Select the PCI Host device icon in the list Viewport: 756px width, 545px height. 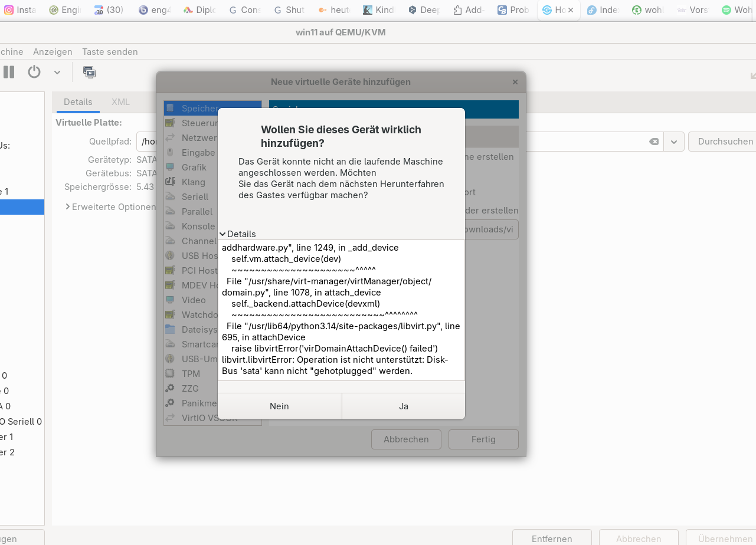(170, 270)
